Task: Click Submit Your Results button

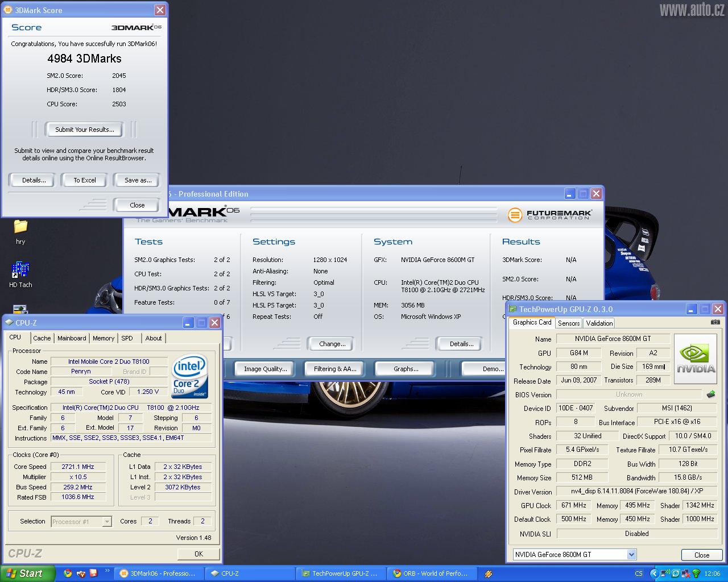Action: (x=85, y=130)
